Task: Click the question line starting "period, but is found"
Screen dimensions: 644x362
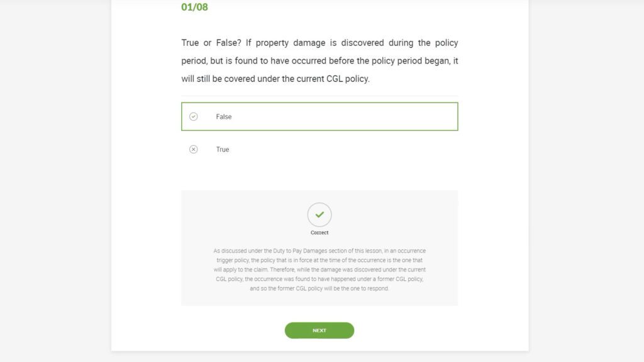Action: click(319, 61)
